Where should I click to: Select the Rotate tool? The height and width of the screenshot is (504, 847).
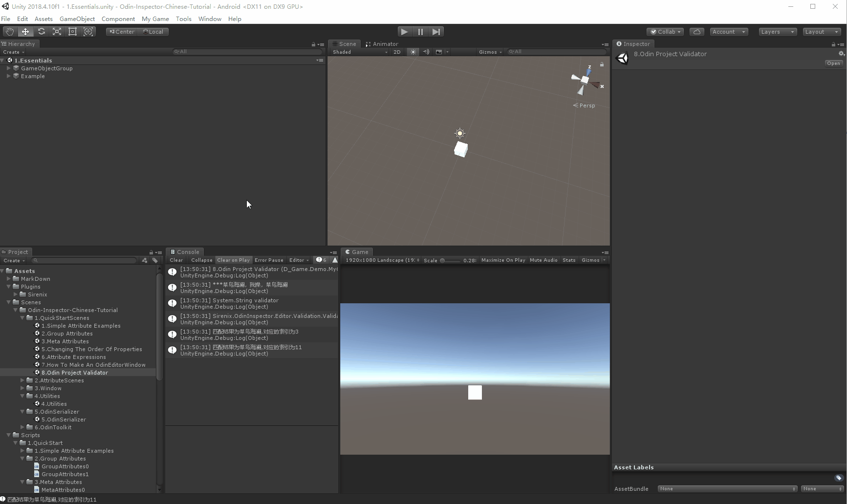[41, 32]
